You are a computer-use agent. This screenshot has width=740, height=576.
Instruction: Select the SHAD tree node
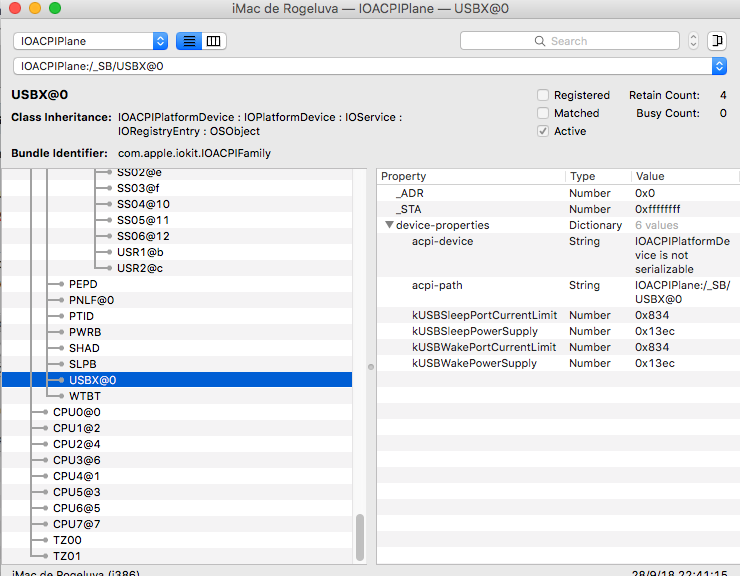point(84,348)
